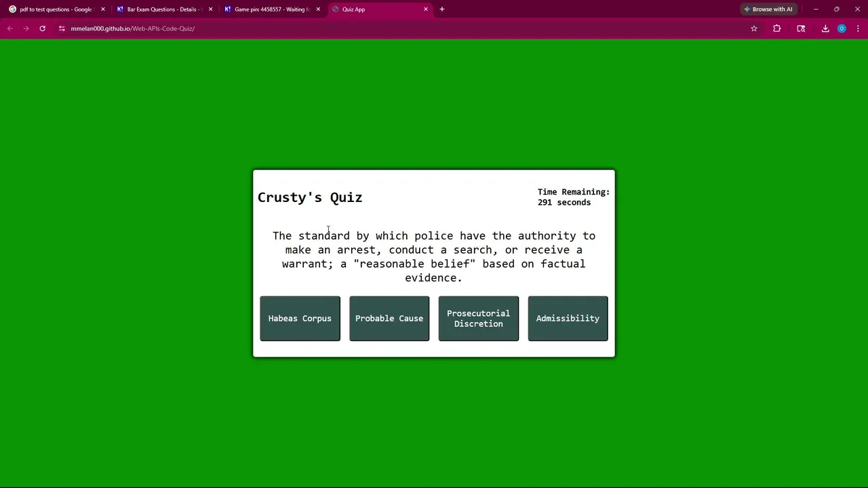Image resolution: width=868 pixels, height=488 pixels.
Task: Click the Kahoot favicon on Bar Exam tab
Action: (x=120, y=9)
